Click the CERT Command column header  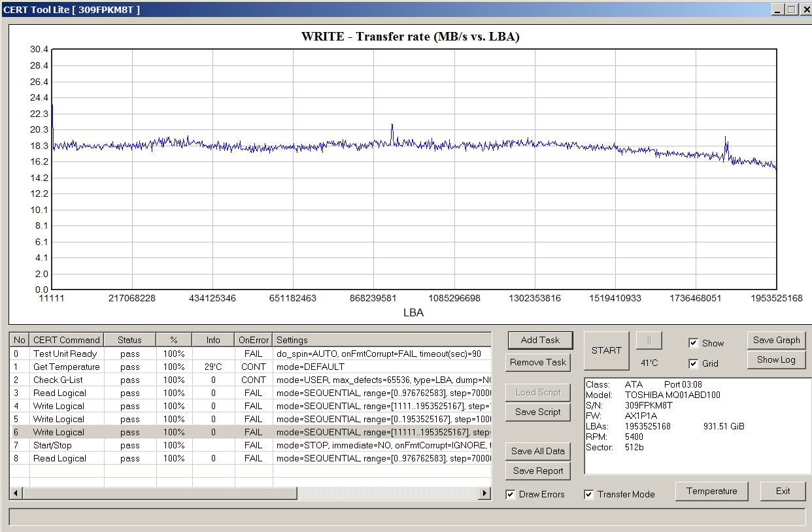[67, 340]
